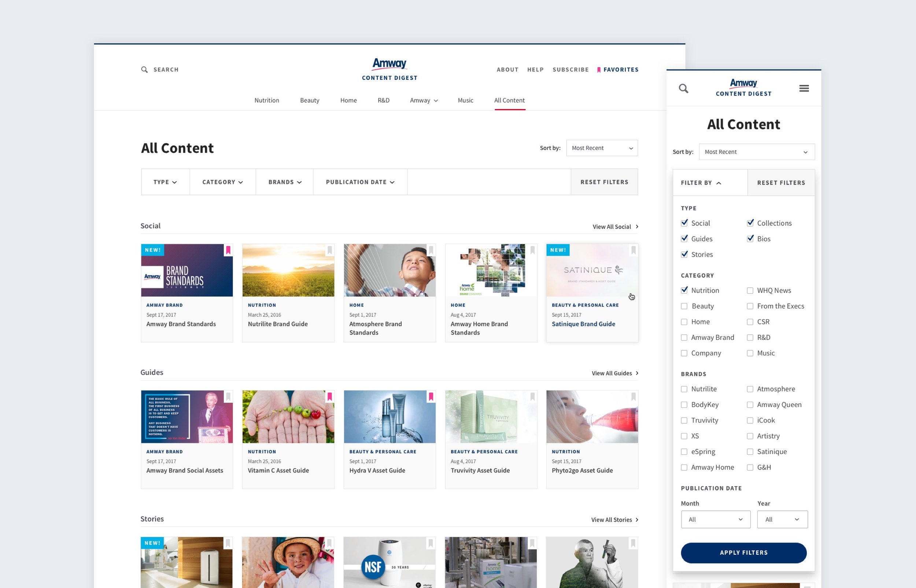916x588 pixels.
Task: Click RESET FILTERS in the mobile panel
Action: (781, 183)
